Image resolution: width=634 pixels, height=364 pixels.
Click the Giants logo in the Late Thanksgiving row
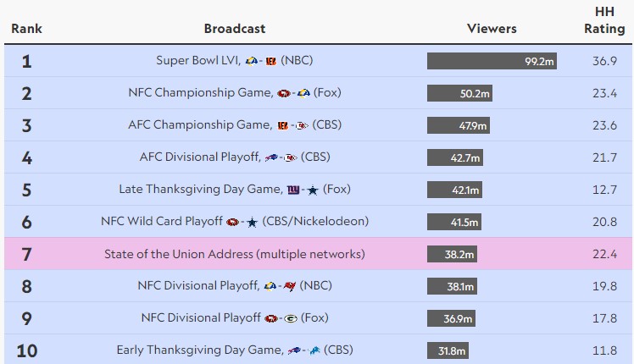(x=293, y=190)
